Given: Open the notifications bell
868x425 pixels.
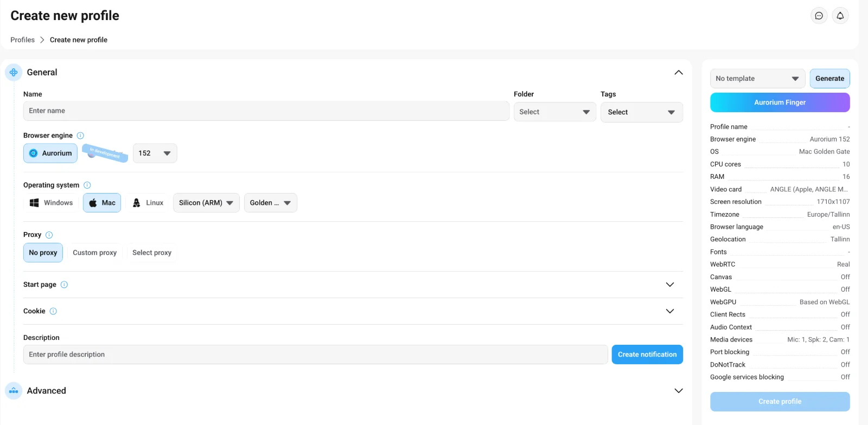Looking at the screenshot, I should click(x=840, y=16).
